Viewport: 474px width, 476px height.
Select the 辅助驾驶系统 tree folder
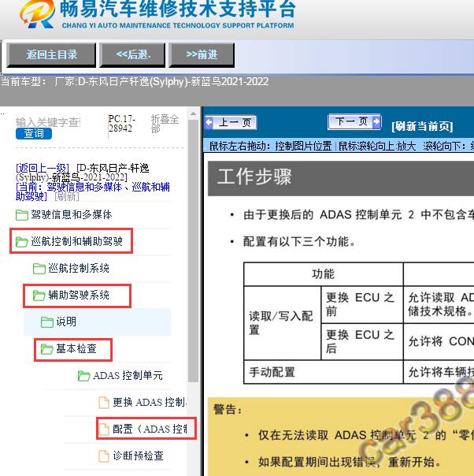point(79,295)
